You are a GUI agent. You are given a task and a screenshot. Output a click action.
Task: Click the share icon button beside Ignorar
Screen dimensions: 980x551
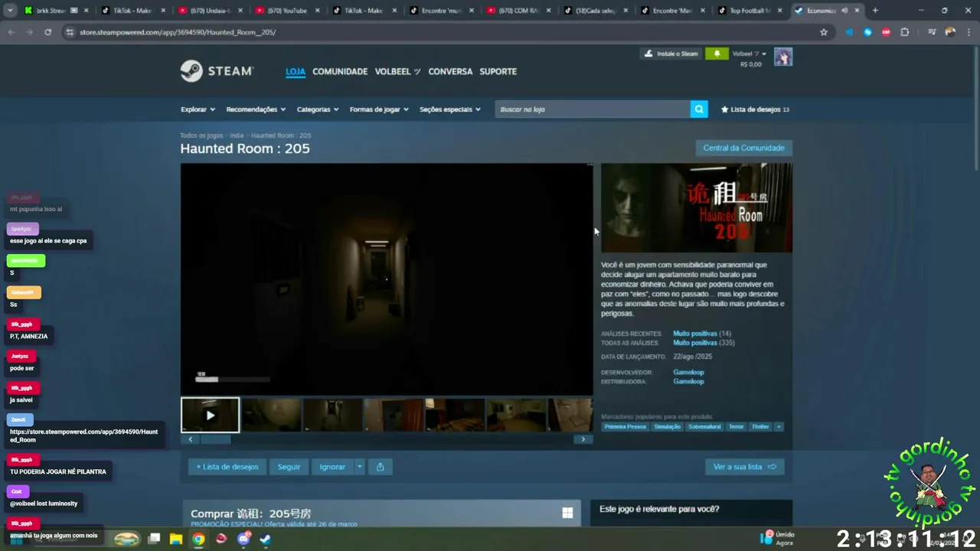380,467
